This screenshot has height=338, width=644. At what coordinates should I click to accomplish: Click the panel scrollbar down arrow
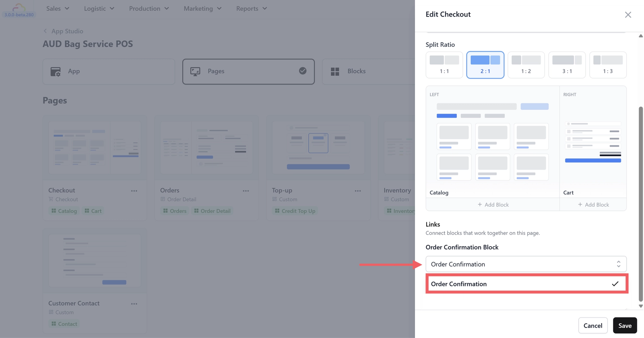pyautogui.click(x=641, y=306)
